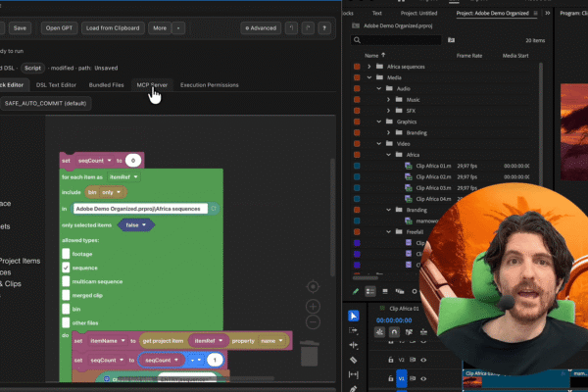Click the undo arrow button

click(x=291, y=28)
